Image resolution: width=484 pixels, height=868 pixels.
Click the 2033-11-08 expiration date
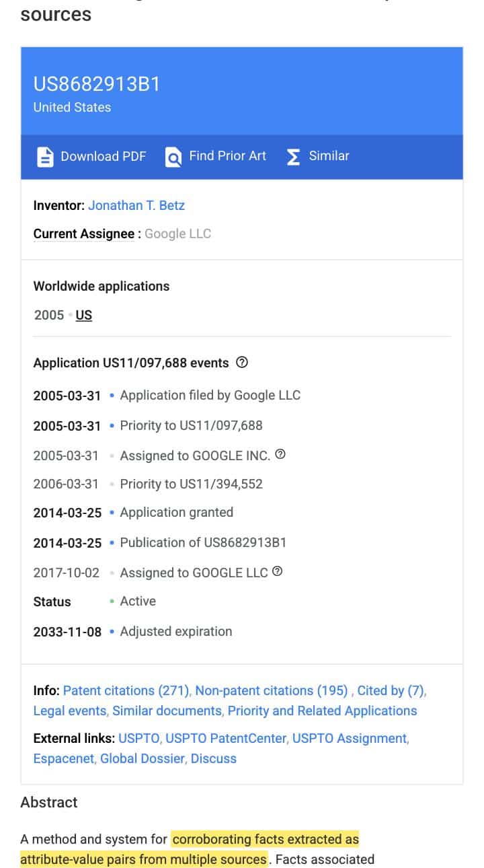tap(67, 632)
